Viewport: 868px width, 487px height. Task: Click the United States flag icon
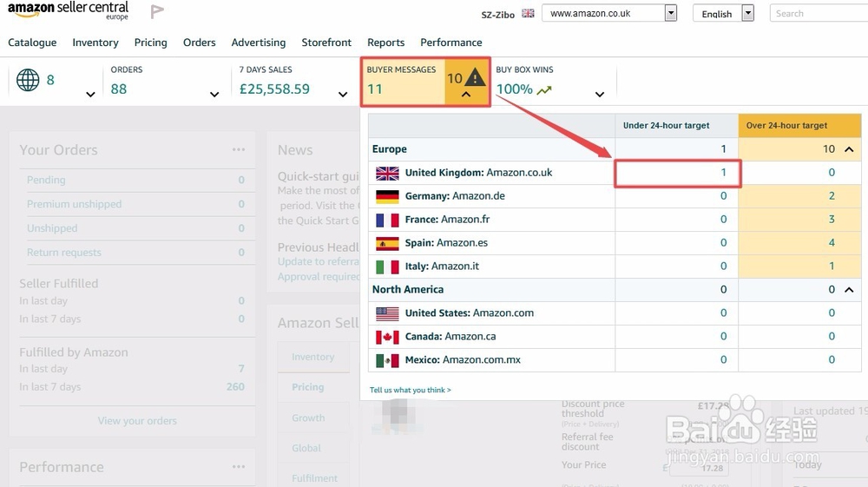click(x=387, y=313)
